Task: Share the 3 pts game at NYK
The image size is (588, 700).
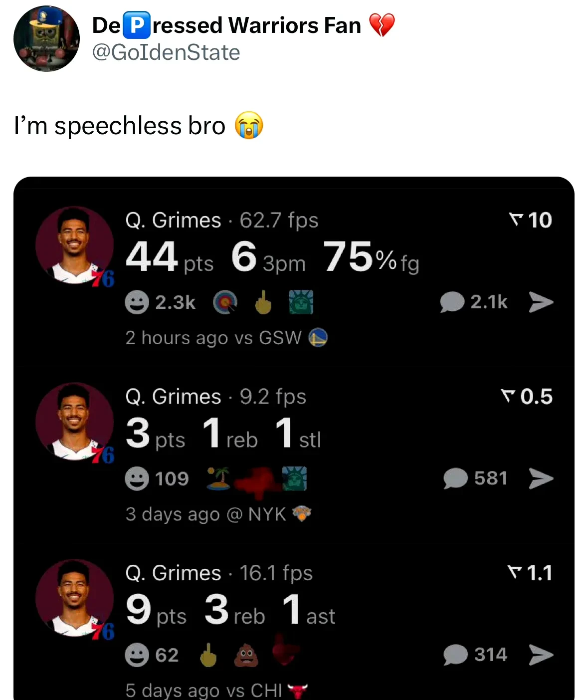Action: pos(541,478)
